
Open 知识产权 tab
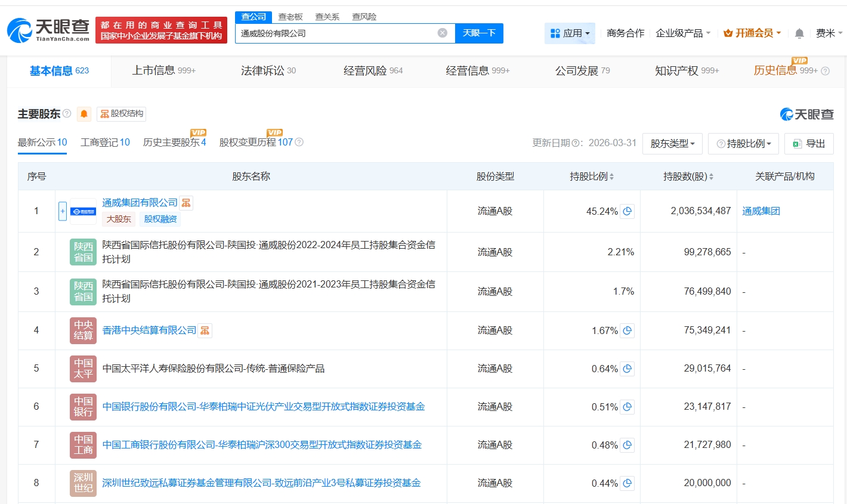[x=687, y=71]
